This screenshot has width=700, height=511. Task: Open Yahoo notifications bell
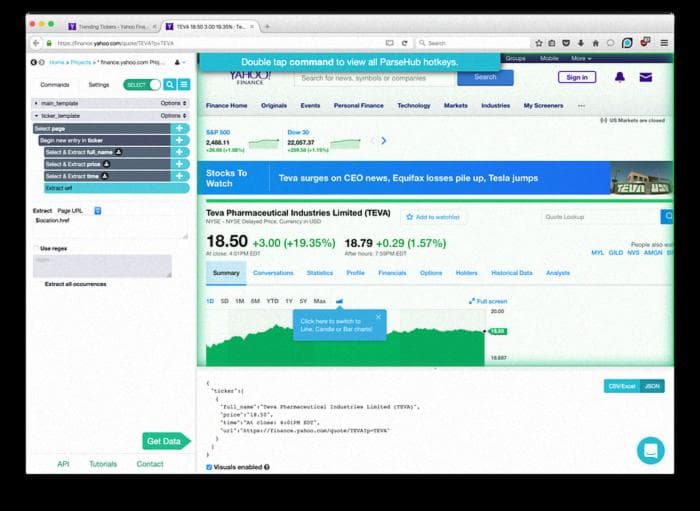(620, 77)
